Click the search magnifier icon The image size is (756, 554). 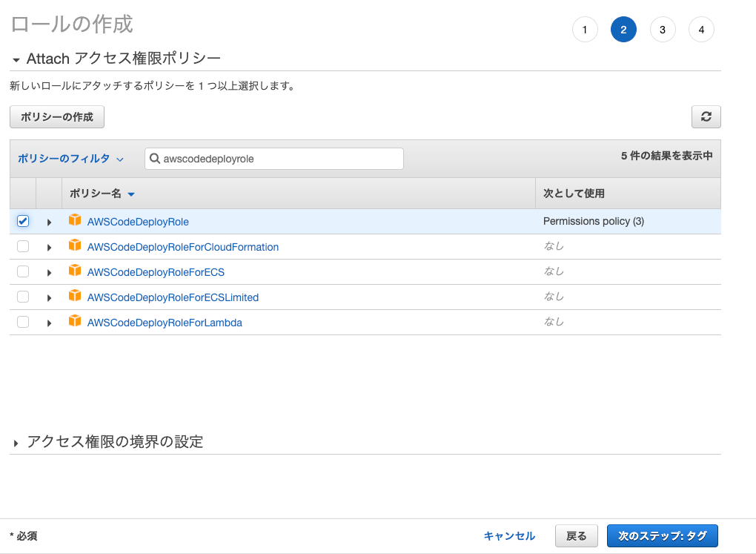(154, 158)
